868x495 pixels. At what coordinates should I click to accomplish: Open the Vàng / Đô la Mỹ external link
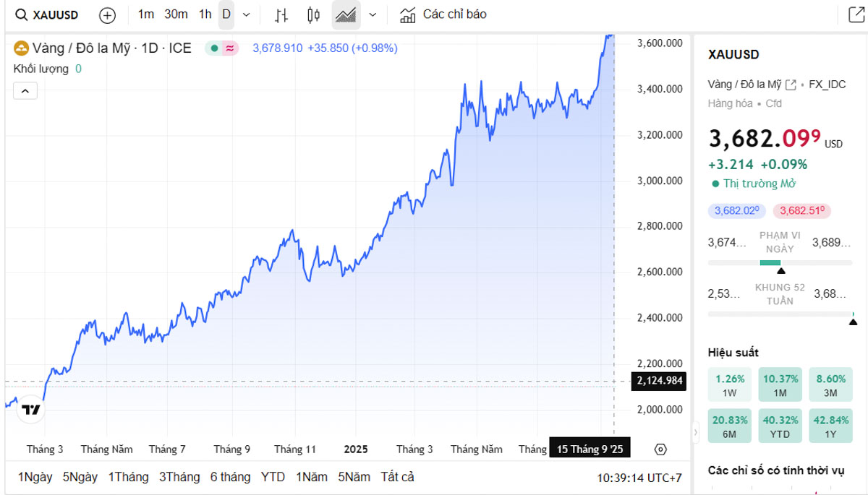(791, 85)
